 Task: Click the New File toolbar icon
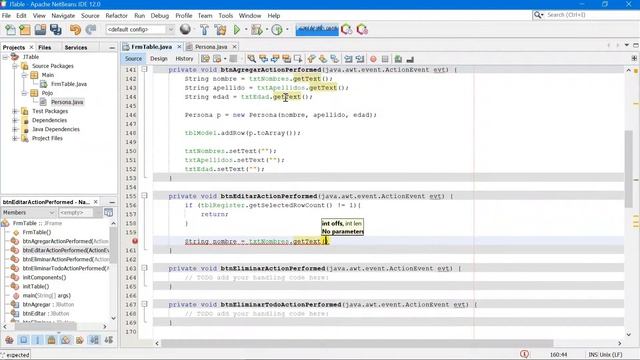pos(10,29)
